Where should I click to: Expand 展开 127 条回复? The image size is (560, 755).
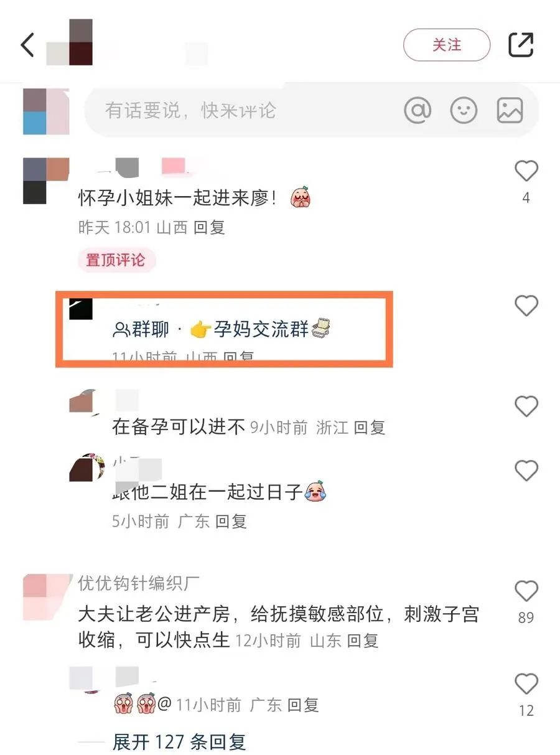[179, 741]
